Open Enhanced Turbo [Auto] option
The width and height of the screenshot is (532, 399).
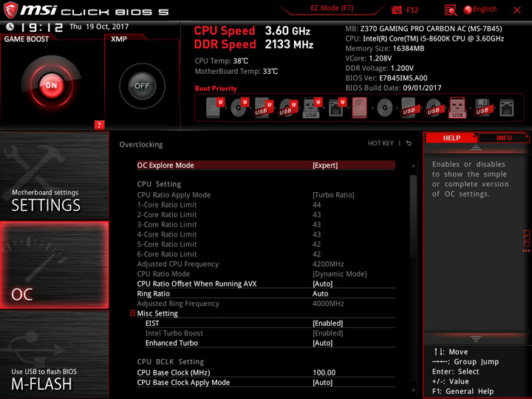coord(270,343)
